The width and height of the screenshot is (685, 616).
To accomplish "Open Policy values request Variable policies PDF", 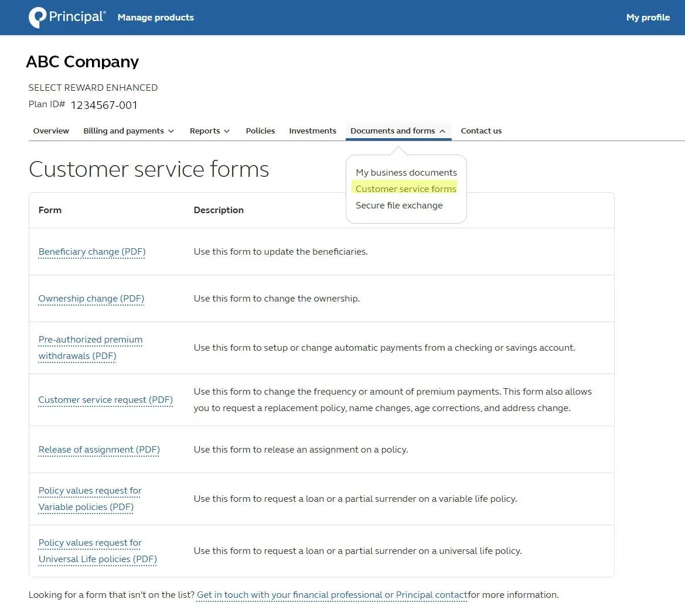I will click(90, 498).
